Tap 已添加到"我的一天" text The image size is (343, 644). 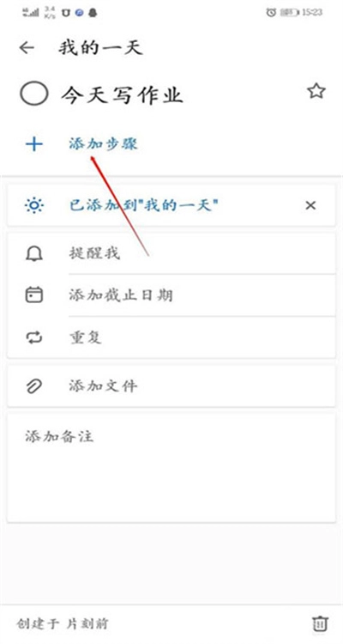coord(143,205)
